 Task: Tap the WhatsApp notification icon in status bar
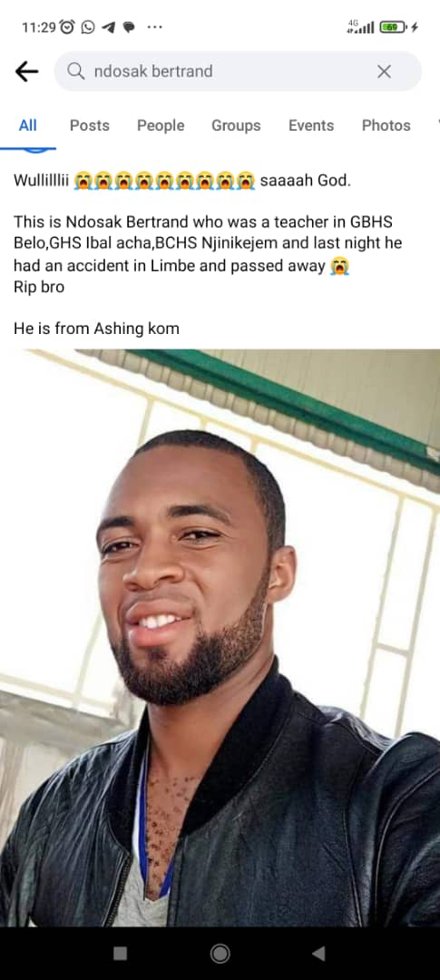tap(88, 27)
